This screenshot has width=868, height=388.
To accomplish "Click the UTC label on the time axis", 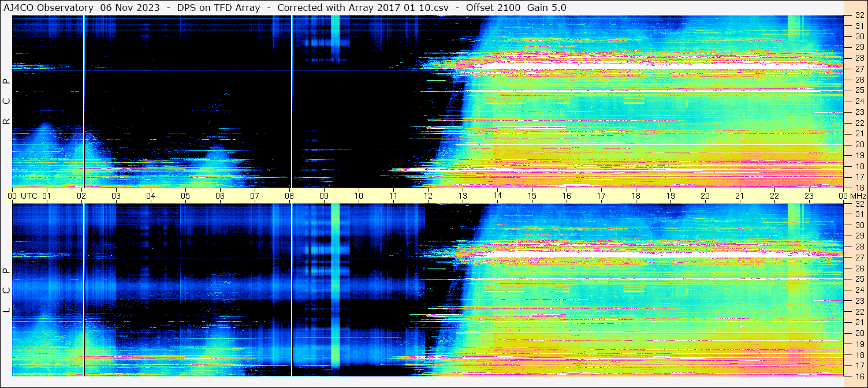I will tap(29, 196).
